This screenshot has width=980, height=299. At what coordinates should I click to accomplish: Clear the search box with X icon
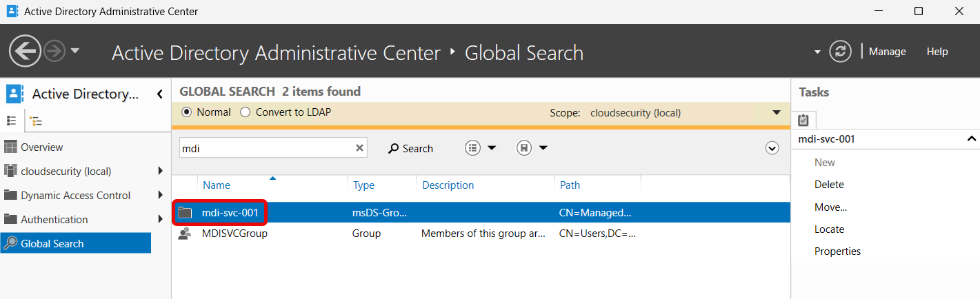359,147
